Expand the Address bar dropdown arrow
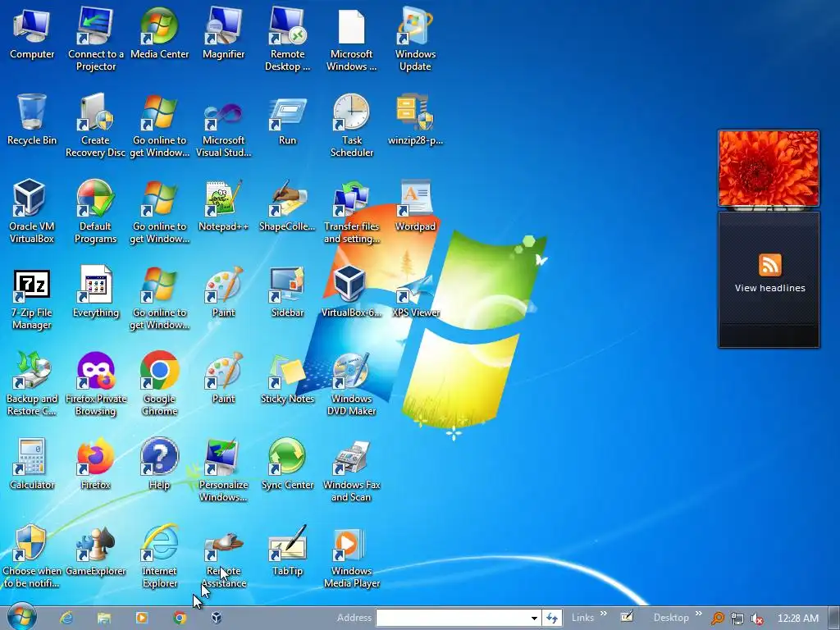The height and width of the screenshot is (630, 840). (533, 618)
